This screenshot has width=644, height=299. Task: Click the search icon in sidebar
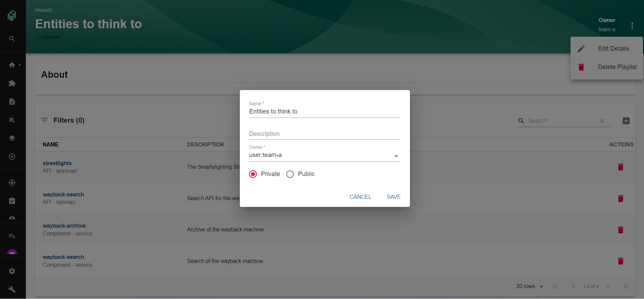[x=12, y=39]
